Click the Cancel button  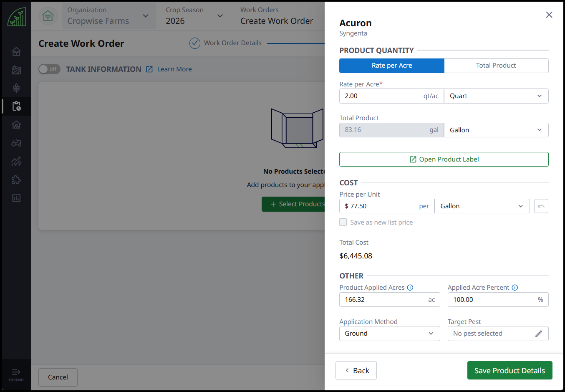[x=58, y=377]
